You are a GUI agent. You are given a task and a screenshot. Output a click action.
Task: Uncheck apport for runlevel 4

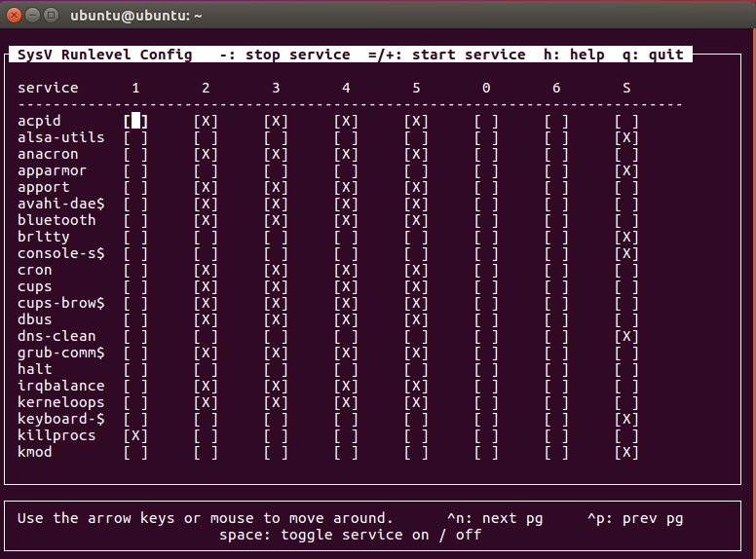[346, 187]
